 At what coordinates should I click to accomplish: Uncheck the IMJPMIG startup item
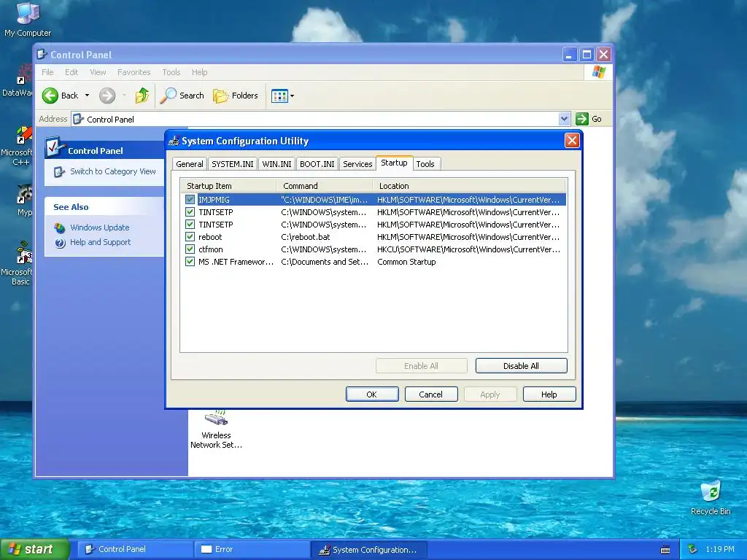(190, 200)
